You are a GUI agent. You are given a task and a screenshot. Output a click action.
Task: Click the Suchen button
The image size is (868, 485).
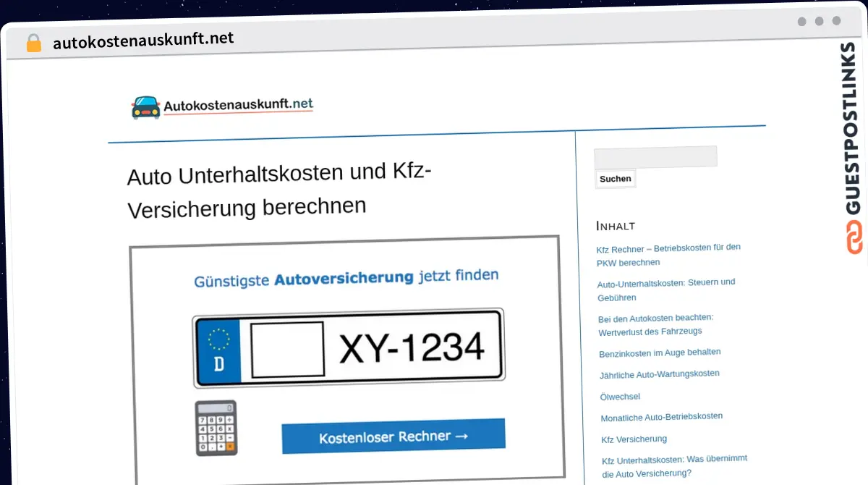click(x=616, y=179)
